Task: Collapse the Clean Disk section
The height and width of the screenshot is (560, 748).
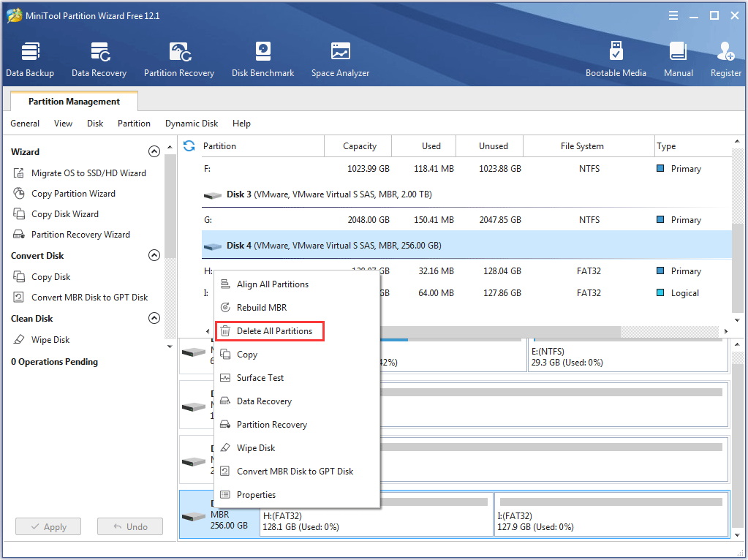Action: [x=154, y=318]
